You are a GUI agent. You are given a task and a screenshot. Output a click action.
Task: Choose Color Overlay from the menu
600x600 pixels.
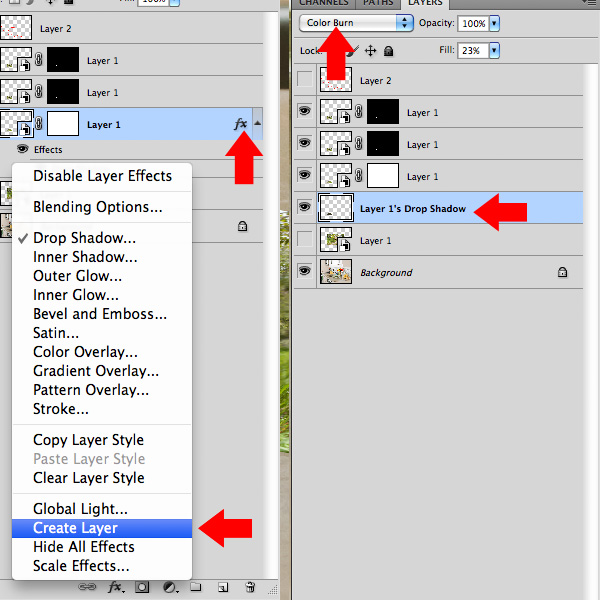pos(102,352)
